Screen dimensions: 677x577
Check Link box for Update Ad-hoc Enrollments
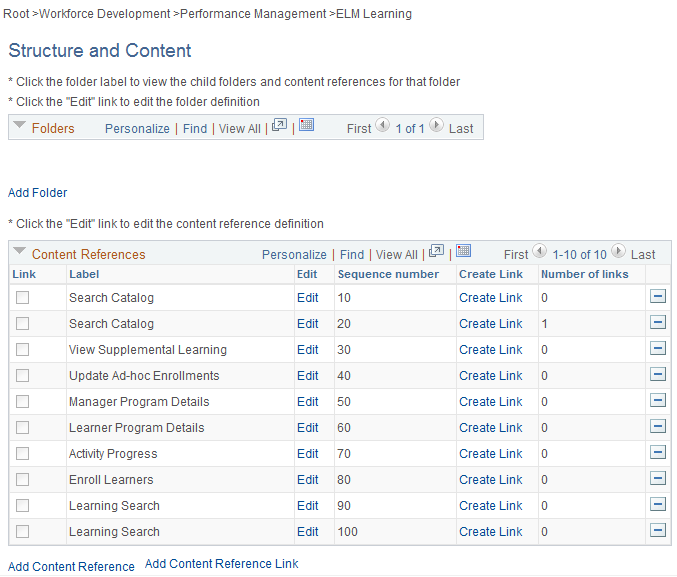(22, 375)
